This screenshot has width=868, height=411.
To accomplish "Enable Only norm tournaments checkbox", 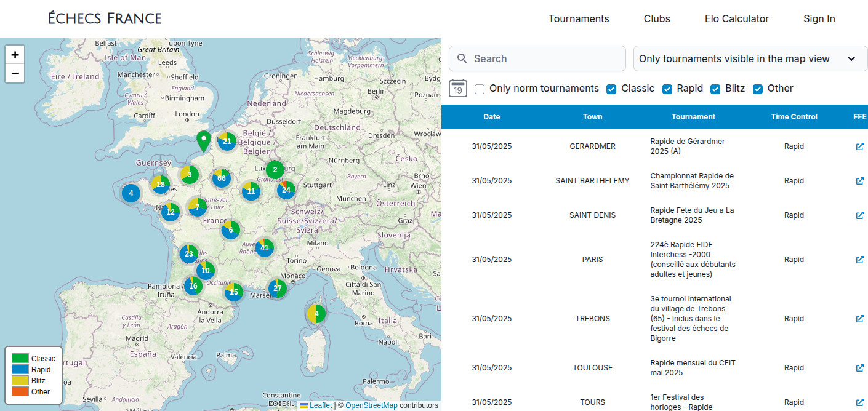I will click(x=480, y=89).
